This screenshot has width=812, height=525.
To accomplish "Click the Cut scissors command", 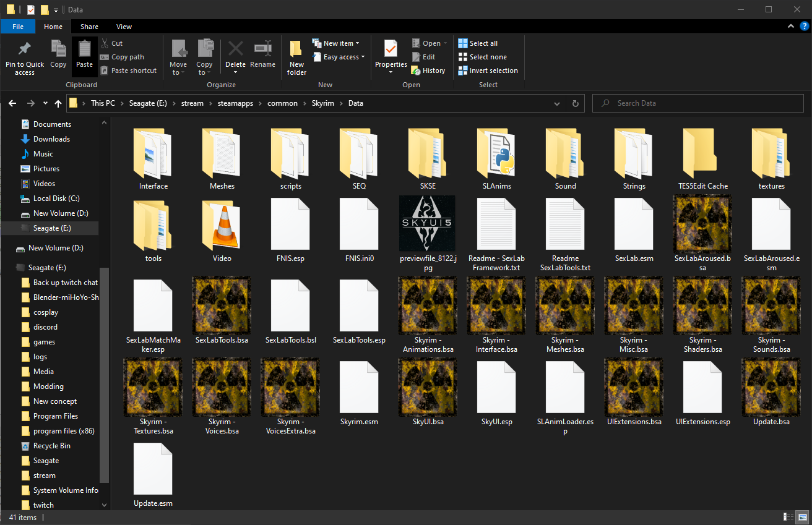I will coord(112,43).
